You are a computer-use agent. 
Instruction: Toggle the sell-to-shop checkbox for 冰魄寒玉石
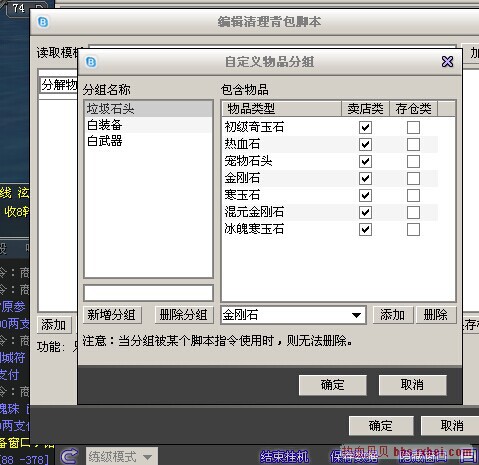(x=365, y=229)
